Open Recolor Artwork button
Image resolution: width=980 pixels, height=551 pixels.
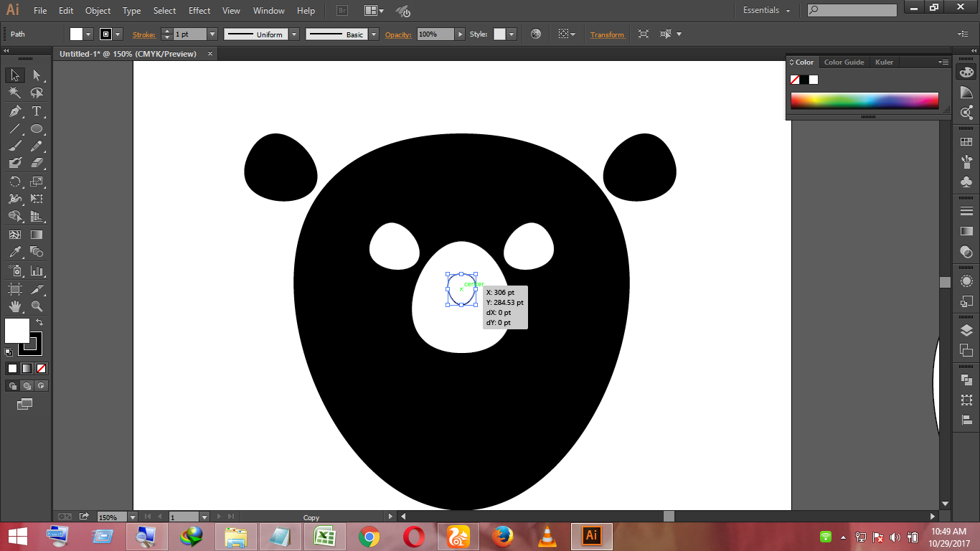click(536, 34)
